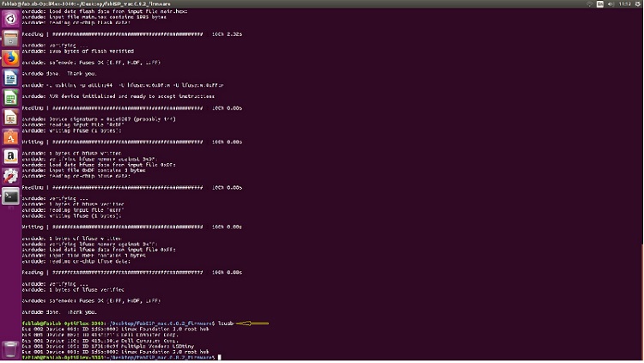
Task: Open the Trash at dock bottom
Action: [x=10, y=350]
